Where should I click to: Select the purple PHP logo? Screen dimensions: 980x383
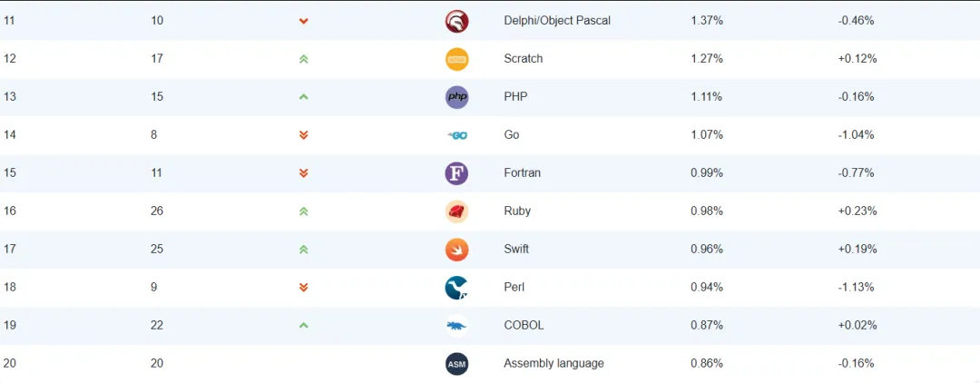pos(456,97)
